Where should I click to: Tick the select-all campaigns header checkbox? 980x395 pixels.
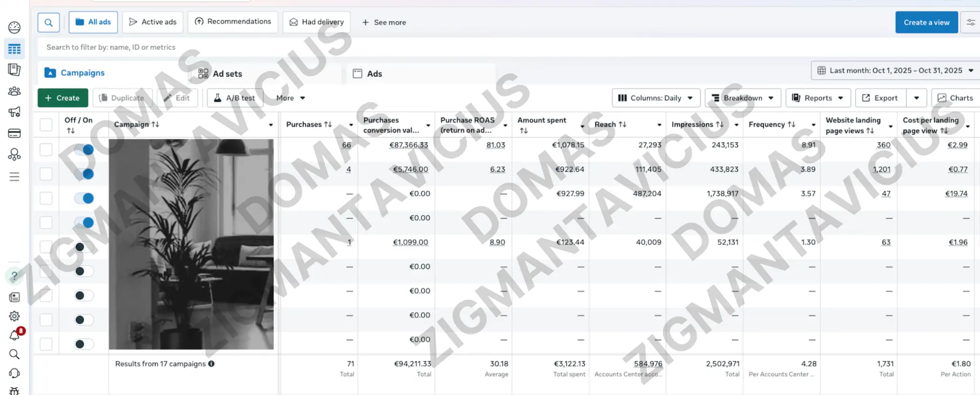46,124
